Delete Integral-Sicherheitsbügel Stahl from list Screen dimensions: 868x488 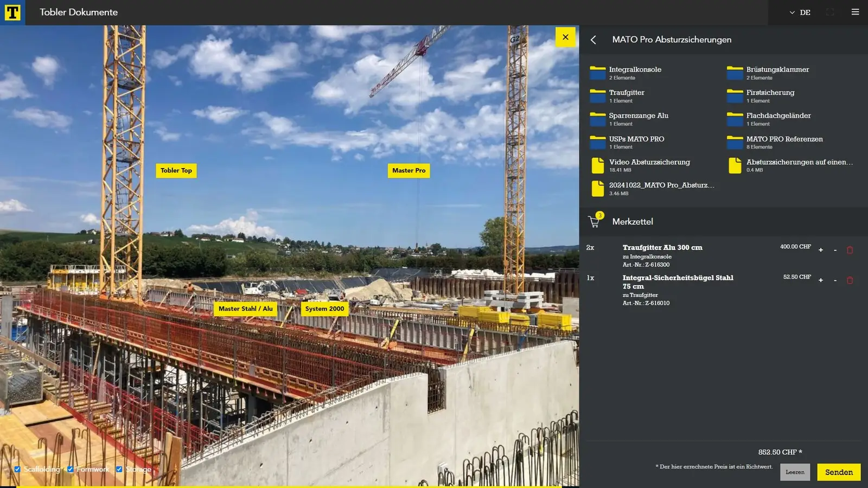(850, 280)
